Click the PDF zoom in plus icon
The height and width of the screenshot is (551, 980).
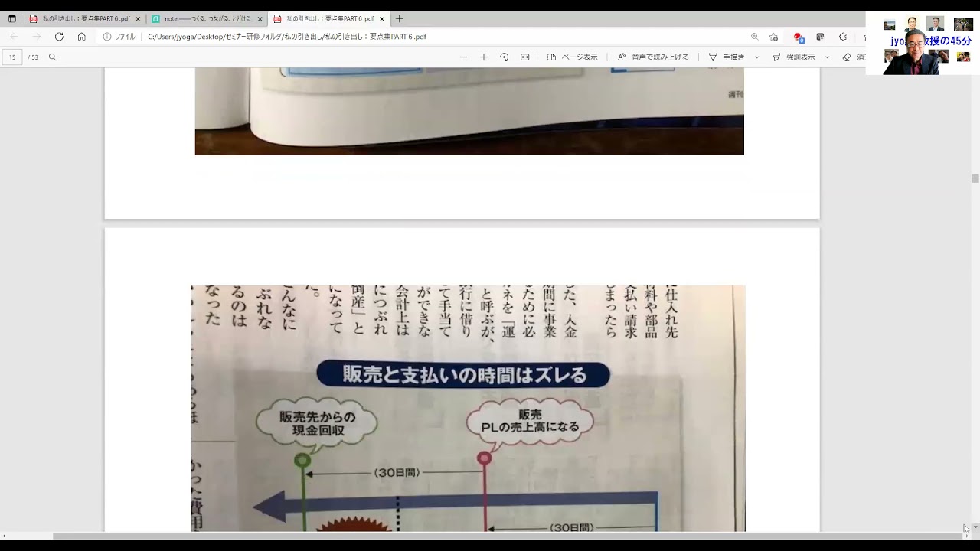tap(484, 57)
